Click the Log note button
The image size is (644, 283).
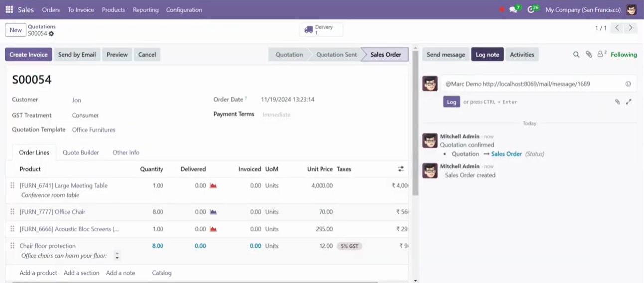[487, 55]
